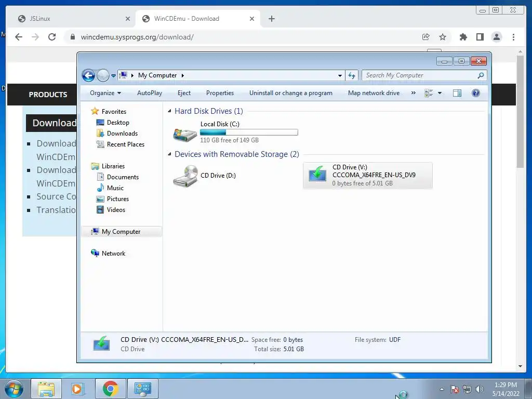Screen dimensions: 532x399
Task: Click the share page icon in Chrome
Action: (x=426, y=37)
